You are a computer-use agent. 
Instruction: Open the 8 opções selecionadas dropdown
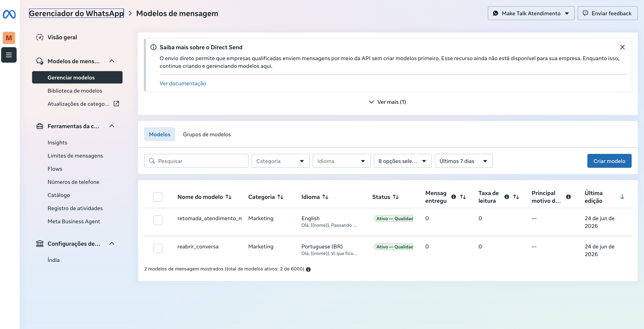(x=402, y=161)
